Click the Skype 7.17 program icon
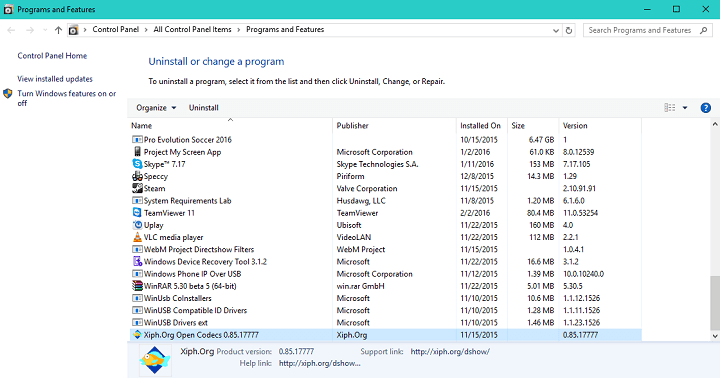The image size is (720, 378). pos(137,164)
